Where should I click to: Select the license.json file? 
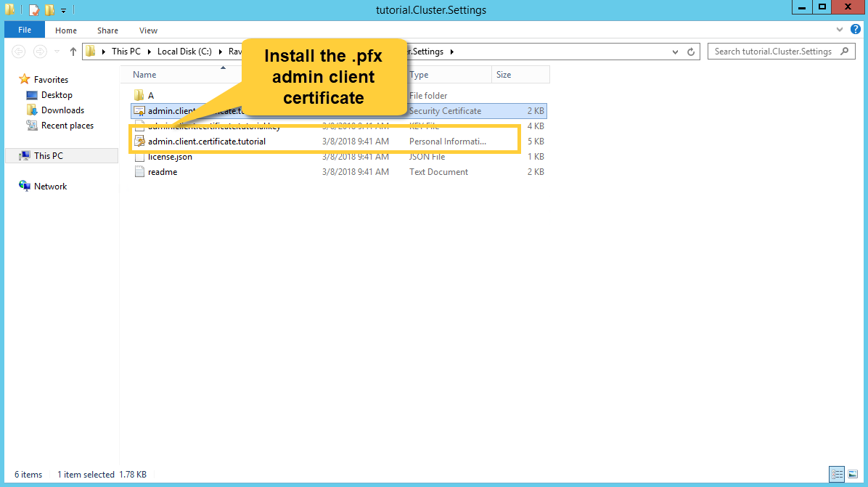coord(170,157)
